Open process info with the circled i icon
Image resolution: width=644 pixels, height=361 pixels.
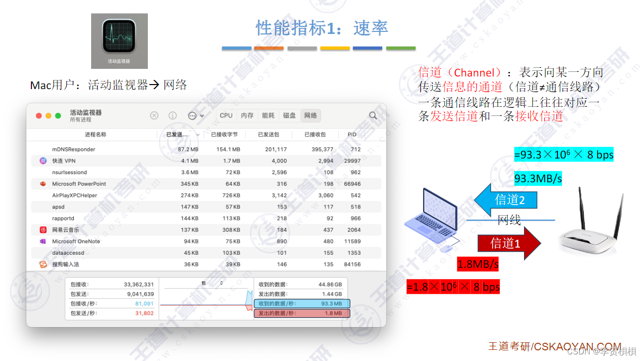point(173,115)
